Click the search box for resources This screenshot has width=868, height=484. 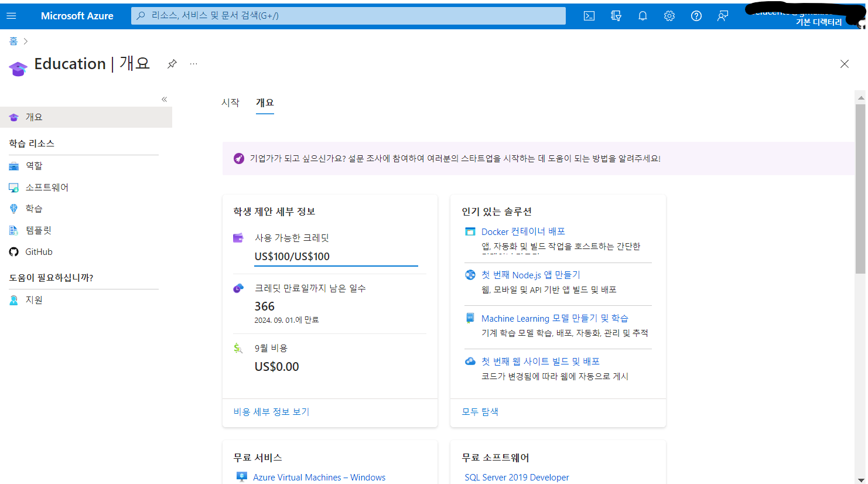348,16
